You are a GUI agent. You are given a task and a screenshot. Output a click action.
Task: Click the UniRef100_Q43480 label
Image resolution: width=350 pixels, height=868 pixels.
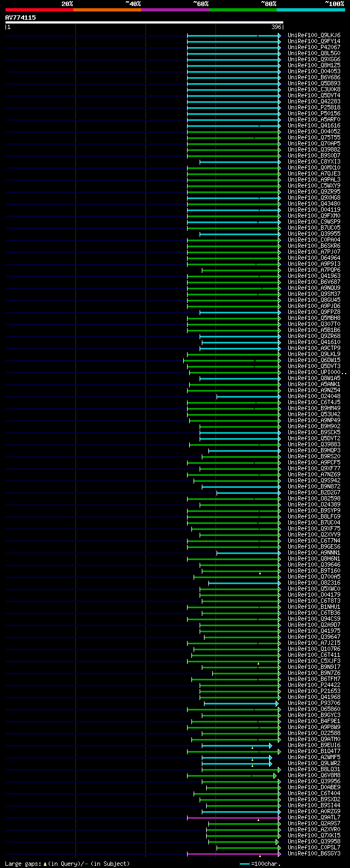coord(314,203)
